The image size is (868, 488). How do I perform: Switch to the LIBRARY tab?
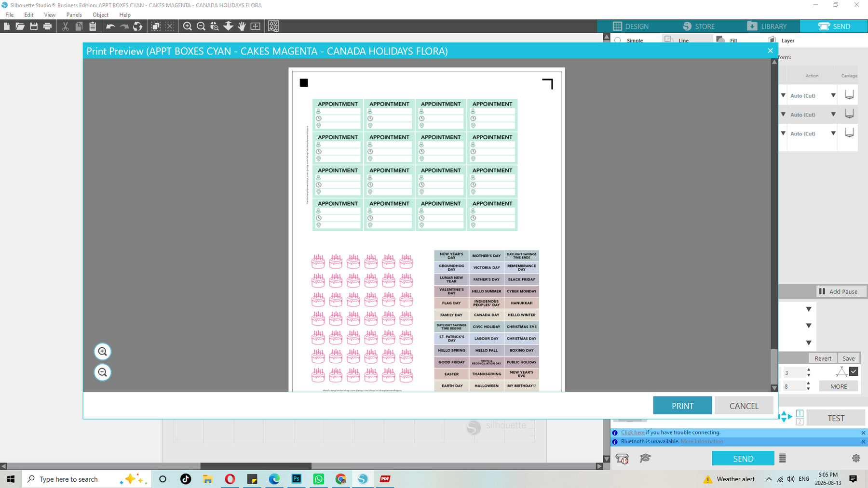coord(766,26)
